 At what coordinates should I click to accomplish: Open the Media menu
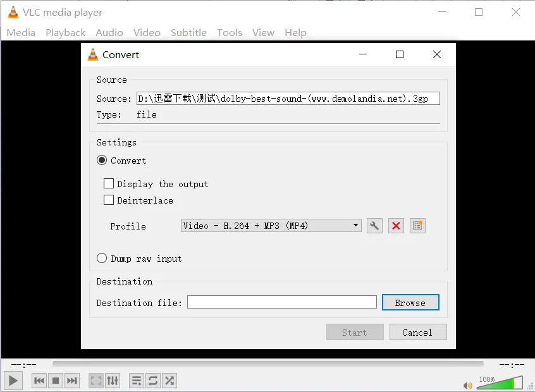point(21,33)
